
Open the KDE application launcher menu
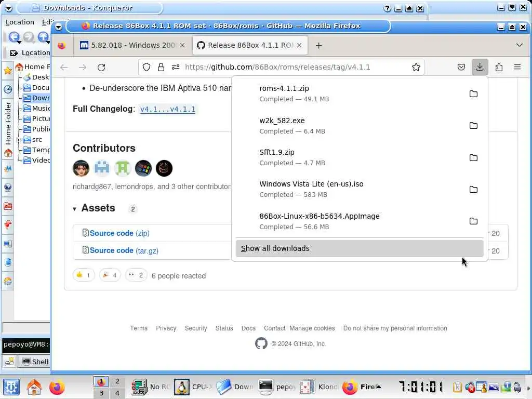tap(11, 387)
